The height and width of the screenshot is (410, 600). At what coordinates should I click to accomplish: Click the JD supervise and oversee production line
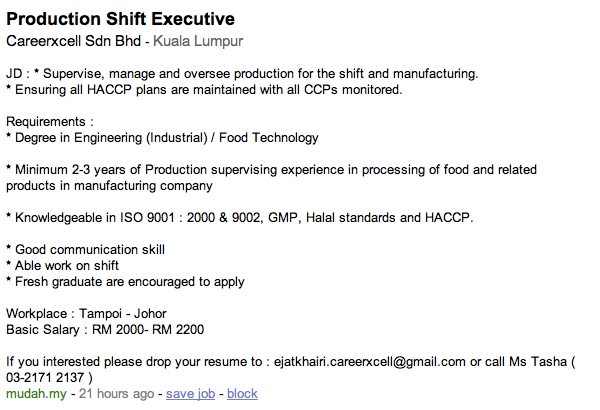(242, 74)
